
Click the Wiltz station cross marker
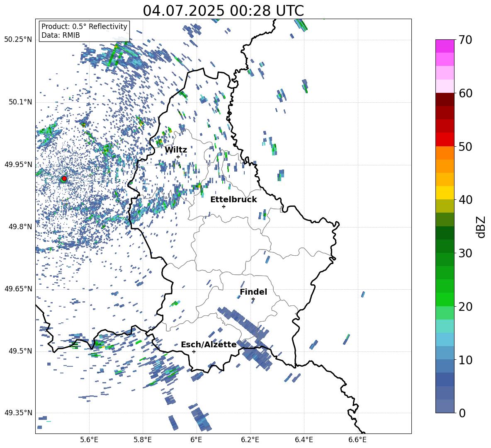point(178,157)
